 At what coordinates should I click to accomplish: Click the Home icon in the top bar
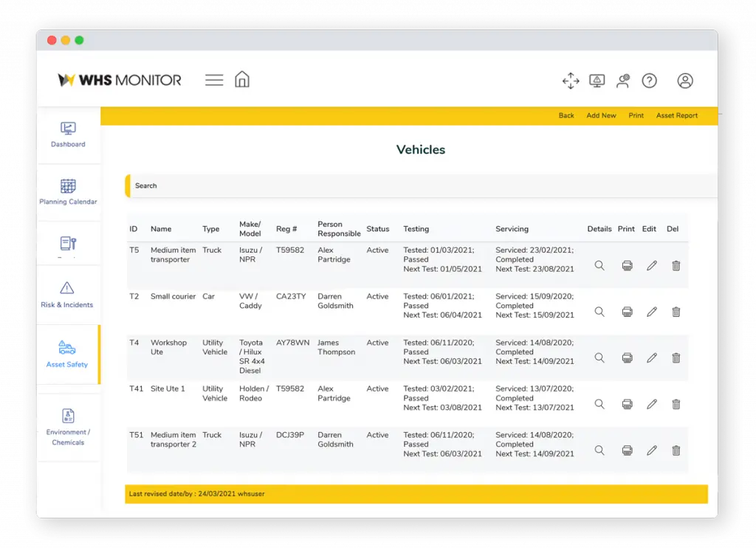[241, 80]
